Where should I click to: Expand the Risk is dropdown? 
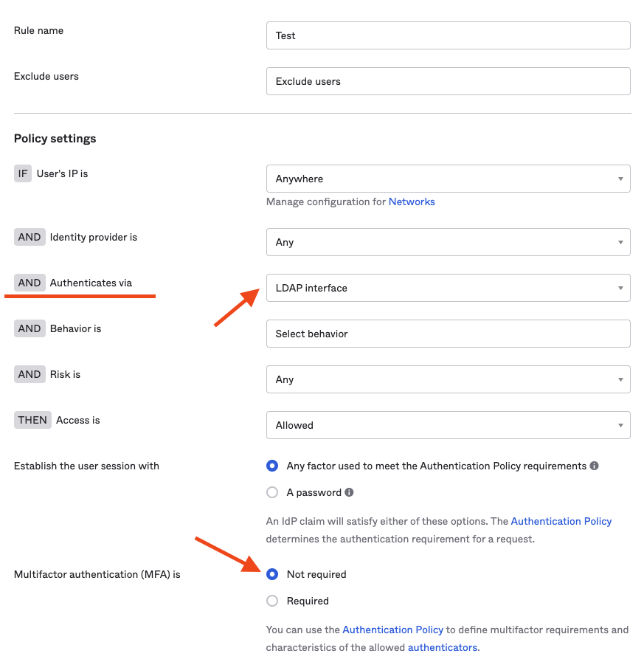click(448, 379)
